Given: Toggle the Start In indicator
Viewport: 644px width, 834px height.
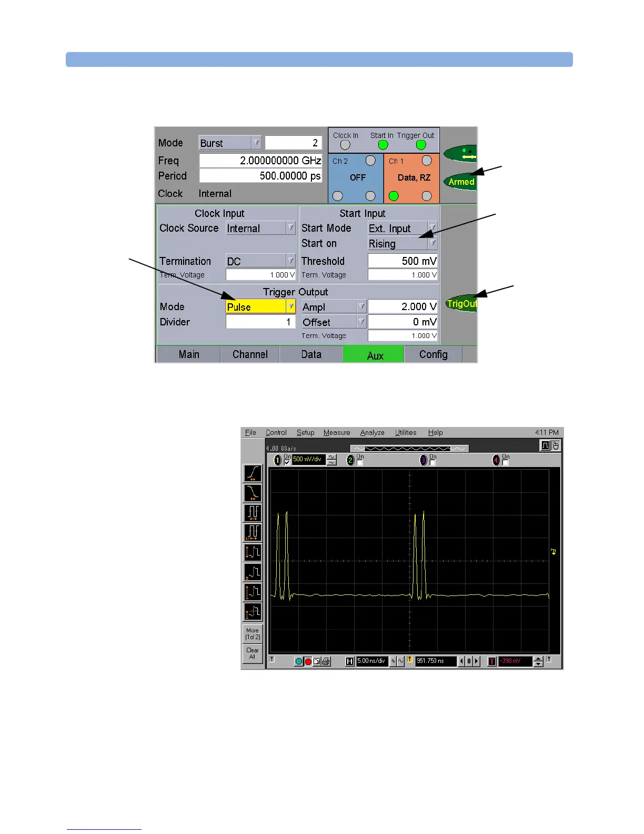Looking at the screenshot, I should pos(383,145).
